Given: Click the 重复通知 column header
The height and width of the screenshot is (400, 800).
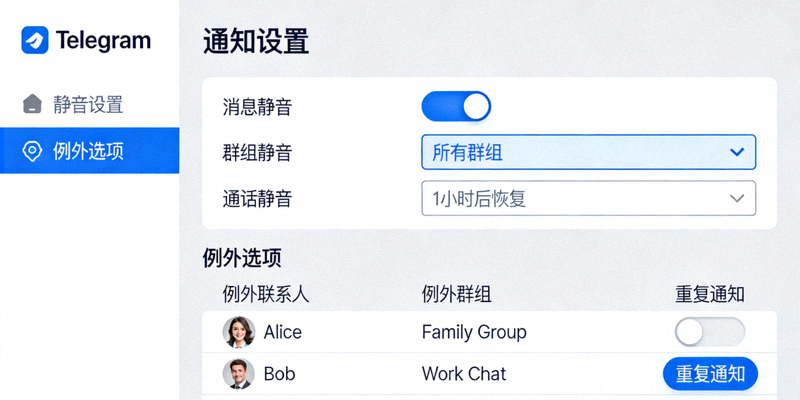Looking at the screenshot, I should (x=710, y=294).
